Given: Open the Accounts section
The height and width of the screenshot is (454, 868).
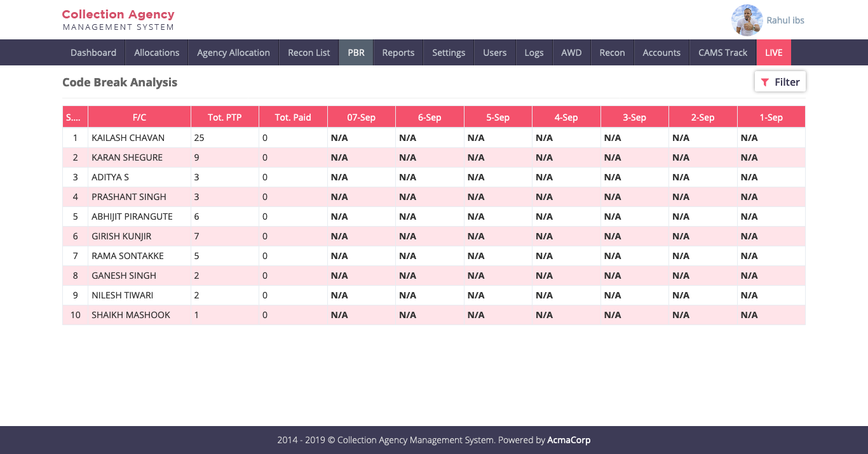Looking at the screenshot, I should (661, 53).
